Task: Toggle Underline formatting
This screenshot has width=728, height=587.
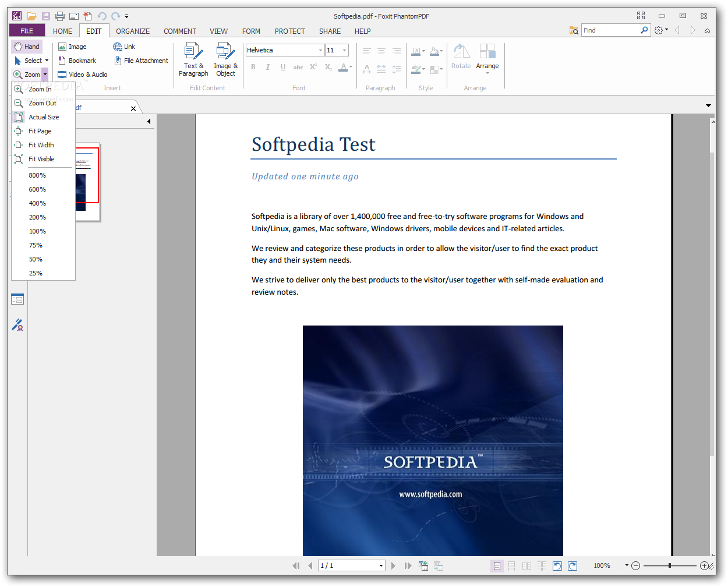Action: [283, 68]
